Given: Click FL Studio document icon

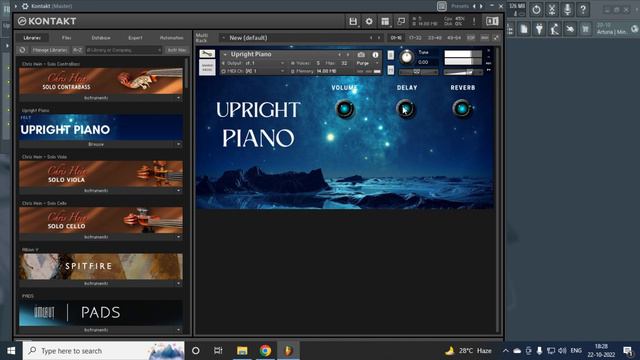Looking at the screenshot, I should [524, 29].
